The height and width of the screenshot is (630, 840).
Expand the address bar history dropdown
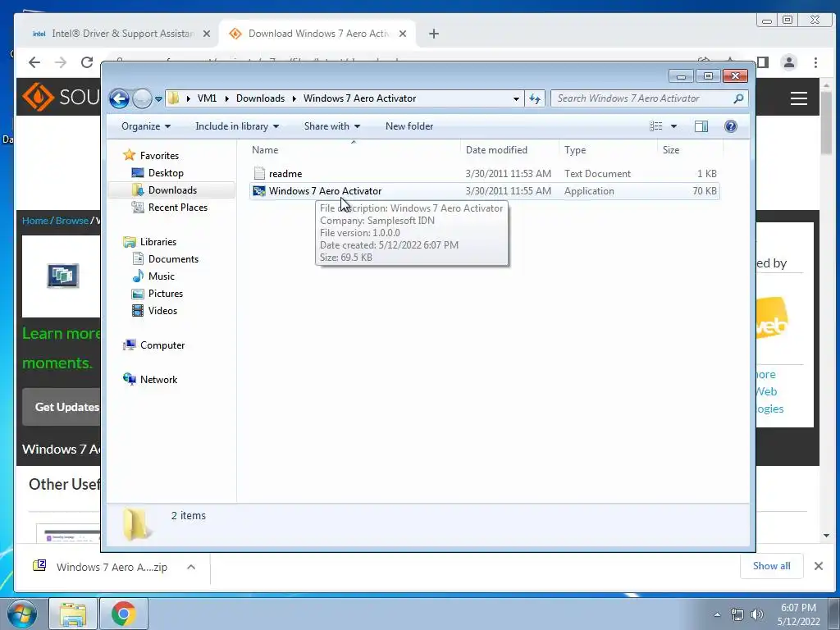point(516,98)
